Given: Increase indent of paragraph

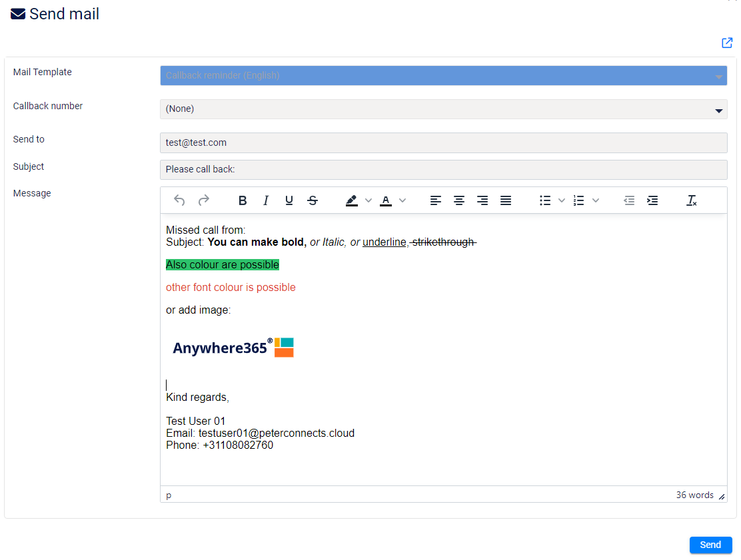Looking at the screenshot, I should [652, 200].
